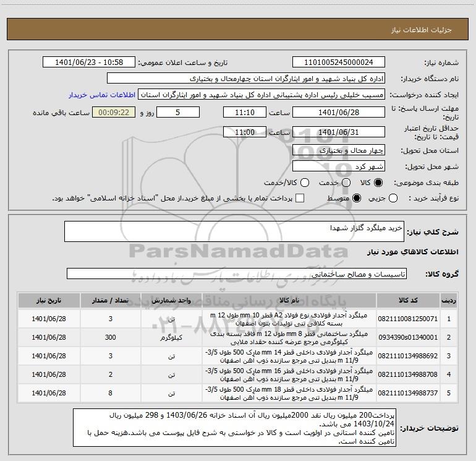Click row 1 product name, rebar diameter 10 mm
Screen dimensions: 476x461
click(289, 319)
